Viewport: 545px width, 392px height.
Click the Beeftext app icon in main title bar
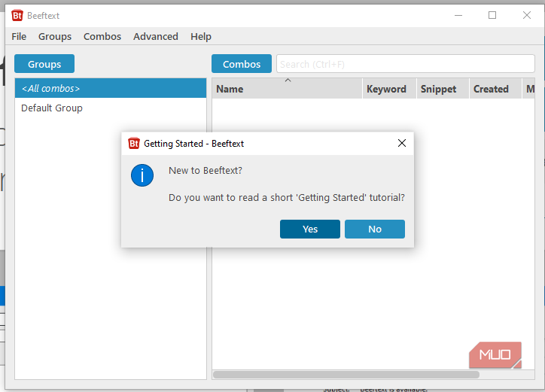pyautogui.click(x=17, y=16)
